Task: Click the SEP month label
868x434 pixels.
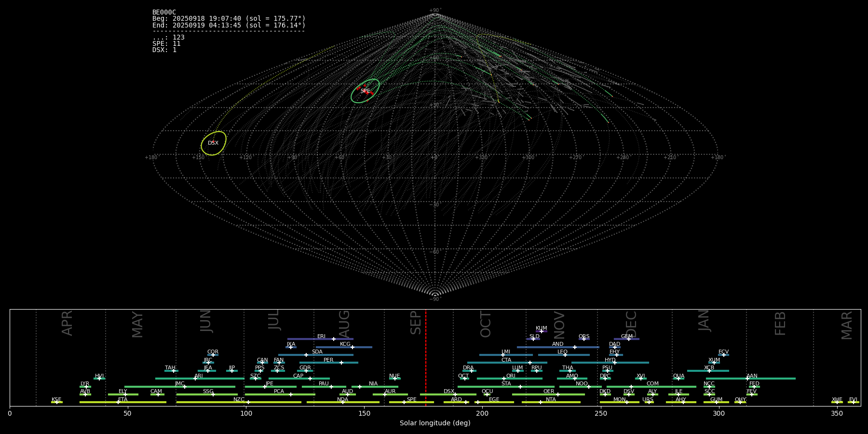Action: coord(416,323)
